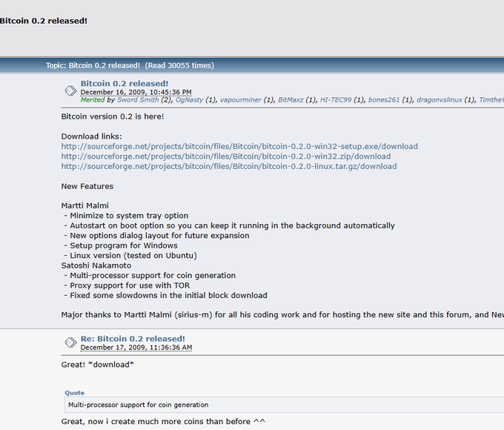Click the topic bar text 'Read 30055 times'

coord(179,65)
